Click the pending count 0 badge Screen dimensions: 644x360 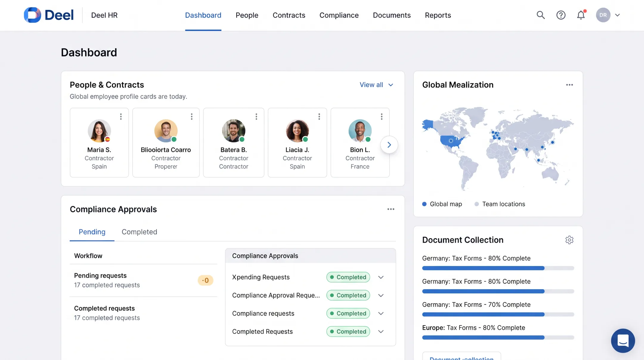pos(205,280)
